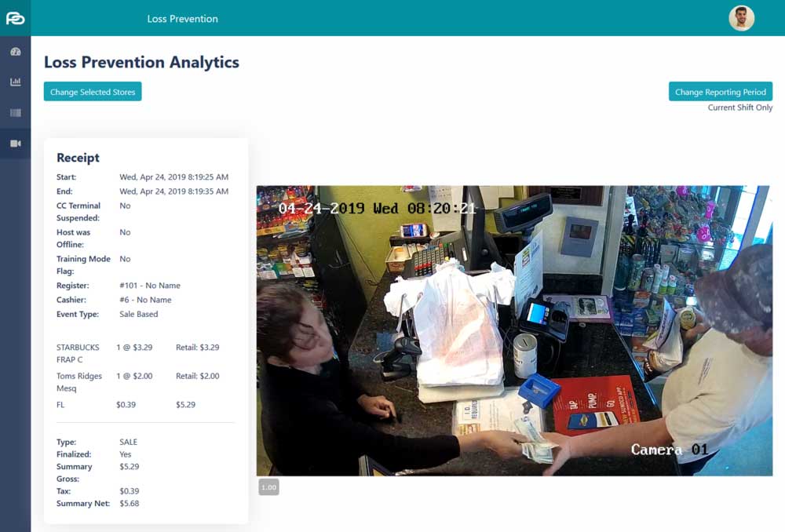Open the bar chart reports icon
Image resolution: width=785 pixels, height=532 pixels.
(16, 82)
